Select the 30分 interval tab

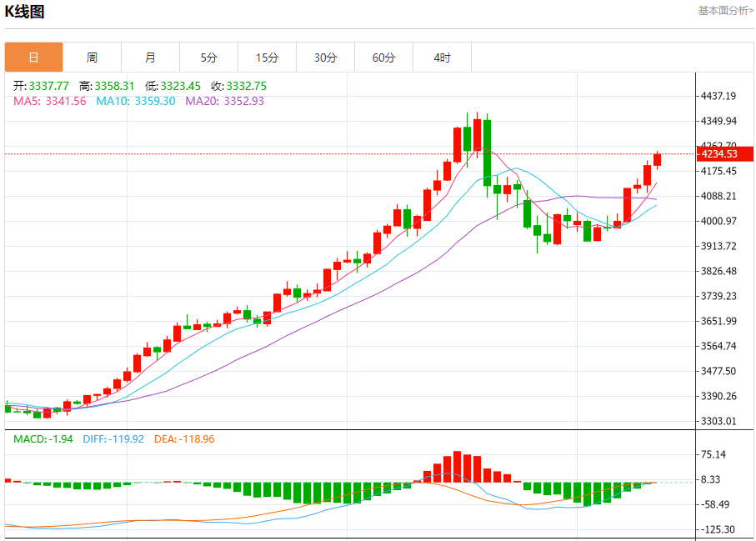coord(325,58)
